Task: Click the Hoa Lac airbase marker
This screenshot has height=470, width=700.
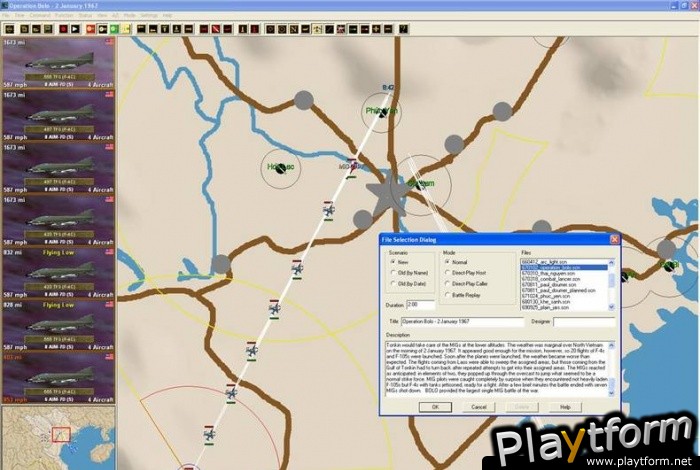Action: (281, 168)
